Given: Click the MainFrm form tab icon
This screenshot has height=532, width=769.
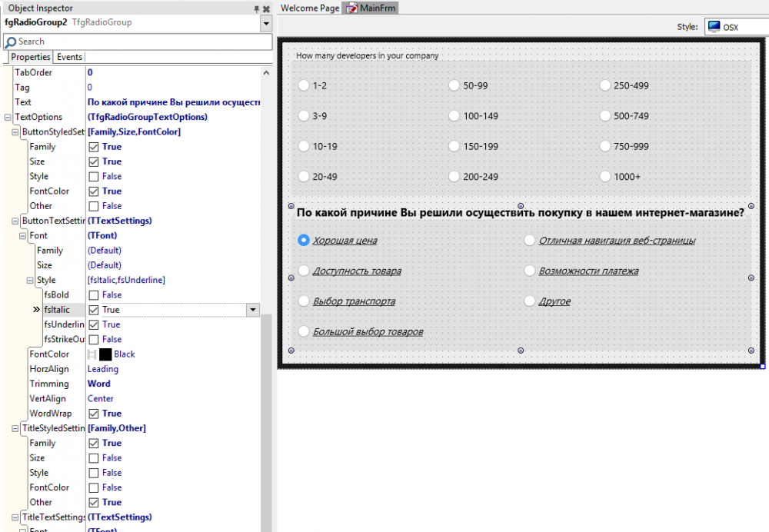Looking at the screenshot, I should click(351, 8).
